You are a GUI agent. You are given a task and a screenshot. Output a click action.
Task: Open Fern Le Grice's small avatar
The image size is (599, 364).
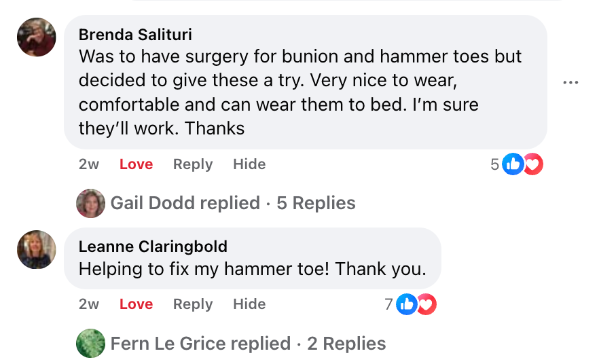pos(91,344)
